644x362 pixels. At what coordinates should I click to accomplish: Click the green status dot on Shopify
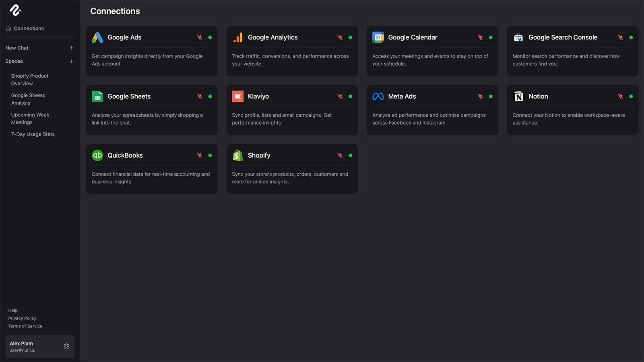[x=351, y=155]
